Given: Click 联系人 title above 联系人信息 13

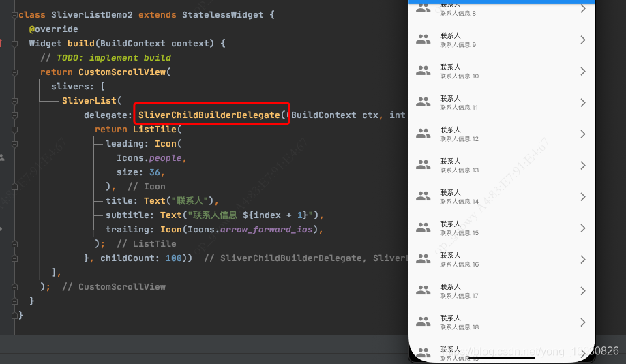Looking at the screenshot, I should 450,162.
